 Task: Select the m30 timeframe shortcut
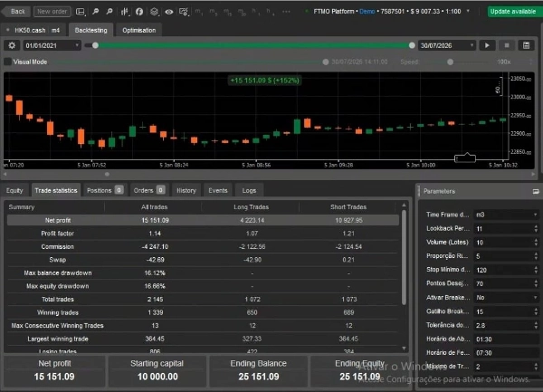click(242, 12)
